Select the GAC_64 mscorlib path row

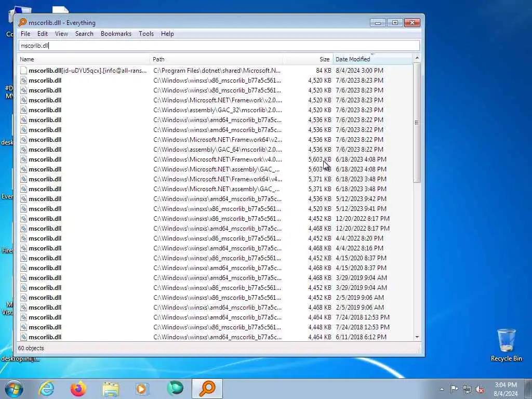pyautogui.click(x=217, y=149)
